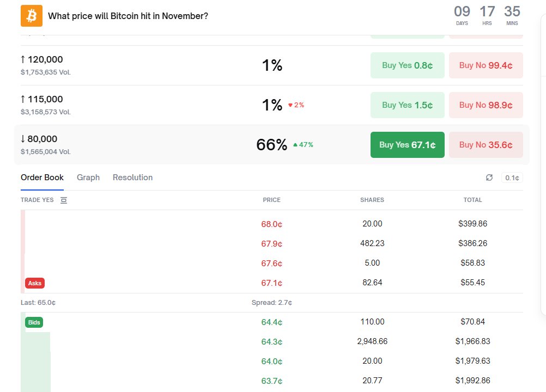Click the $1,753,635 Vol. text
Screen dimensions: 546x392
pos(46,72)
